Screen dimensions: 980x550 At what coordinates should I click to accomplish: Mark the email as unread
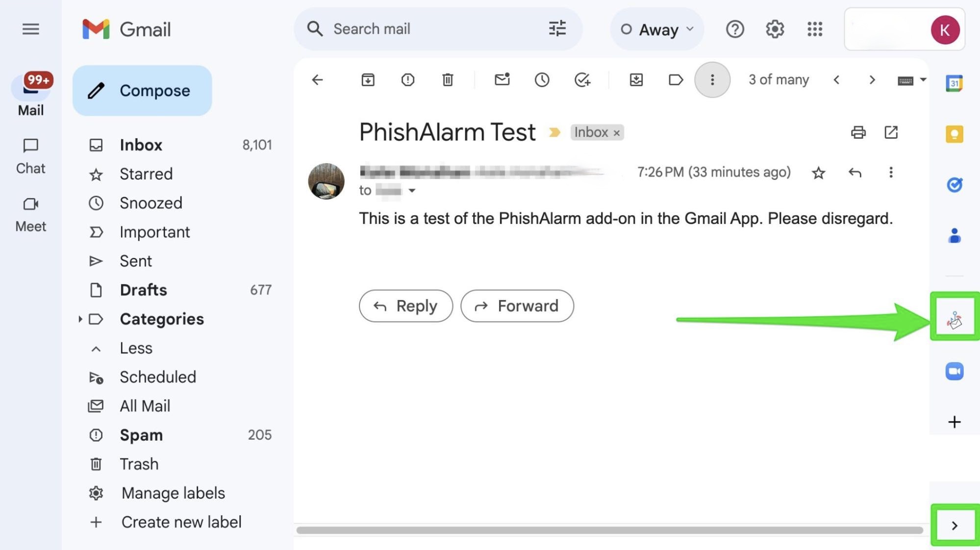(x=502, y=79)
